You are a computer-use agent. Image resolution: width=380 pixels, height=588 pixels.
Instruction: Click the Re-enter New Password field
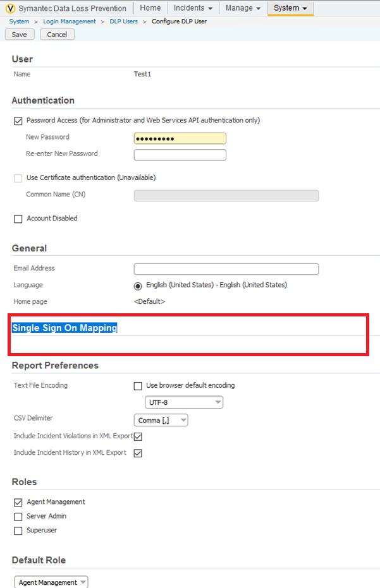tap(180, 155)
